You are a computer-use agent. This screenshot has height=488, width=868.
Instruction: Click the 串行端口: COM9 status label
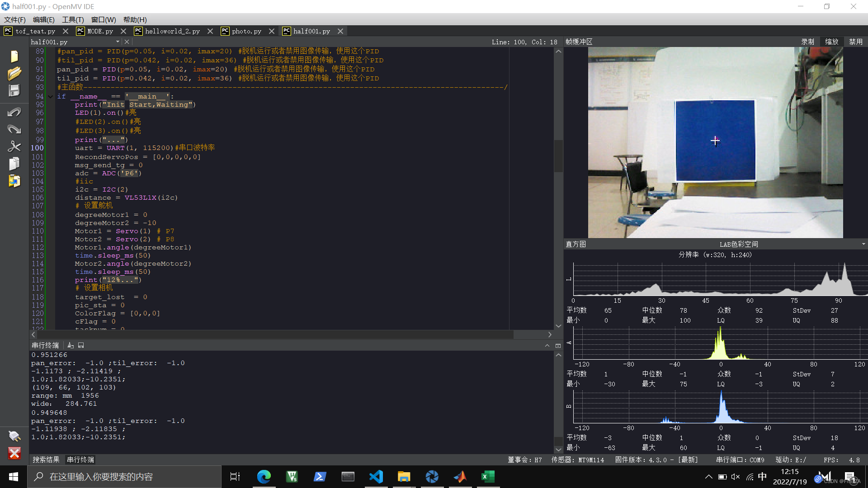740,460
